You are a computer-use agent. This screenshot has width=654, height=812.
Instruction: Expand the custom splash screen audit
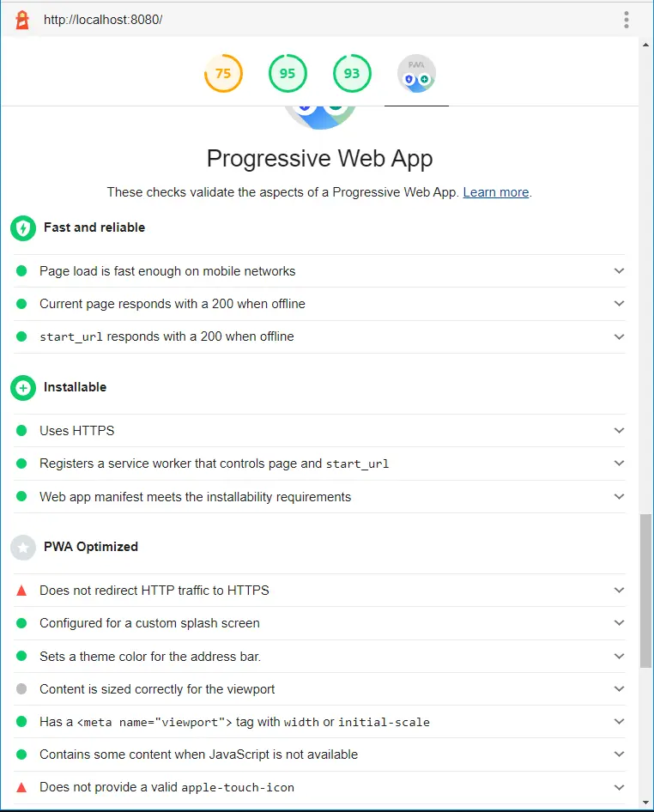pyautogui.click(x=619, y=623)
